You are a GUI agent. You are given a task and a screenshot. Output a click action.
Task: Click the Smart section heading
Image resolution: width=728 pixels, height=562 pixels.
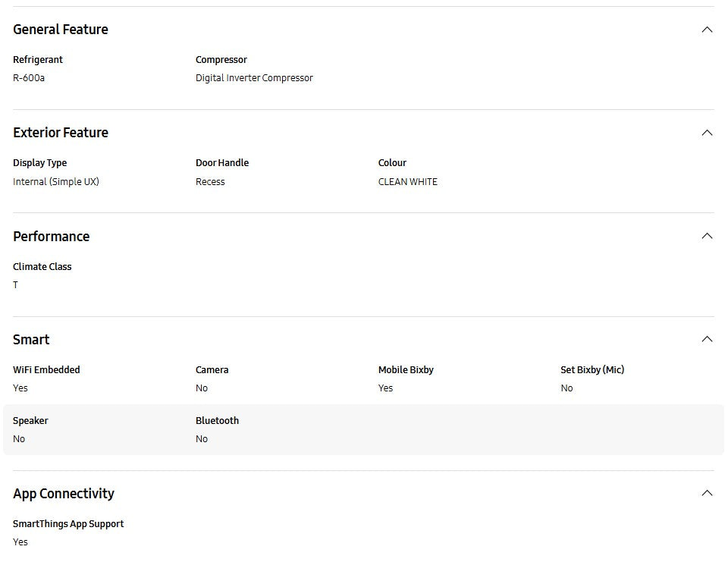tap(31, 340)
